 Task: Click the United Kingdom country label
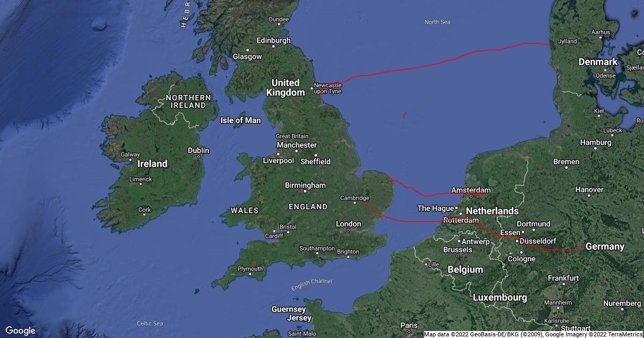(285, 87)
